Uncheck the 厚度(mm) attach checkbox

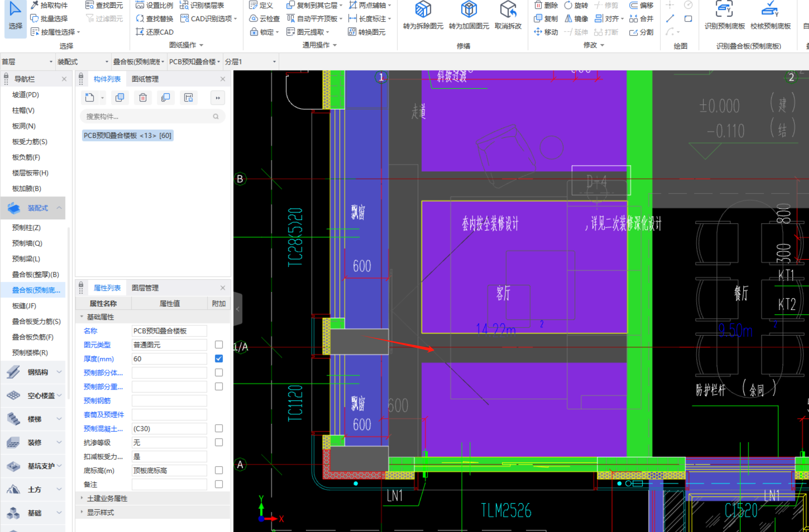coord(219,359)
